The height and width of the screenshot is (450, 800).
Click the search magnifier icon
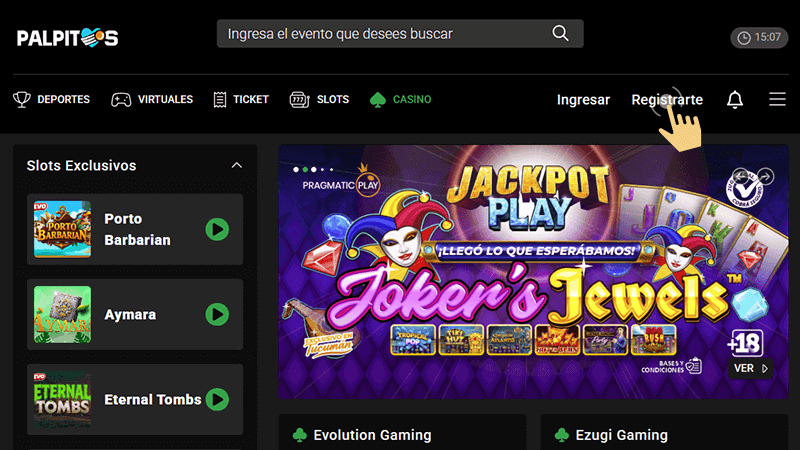click(x=561, y=34)
